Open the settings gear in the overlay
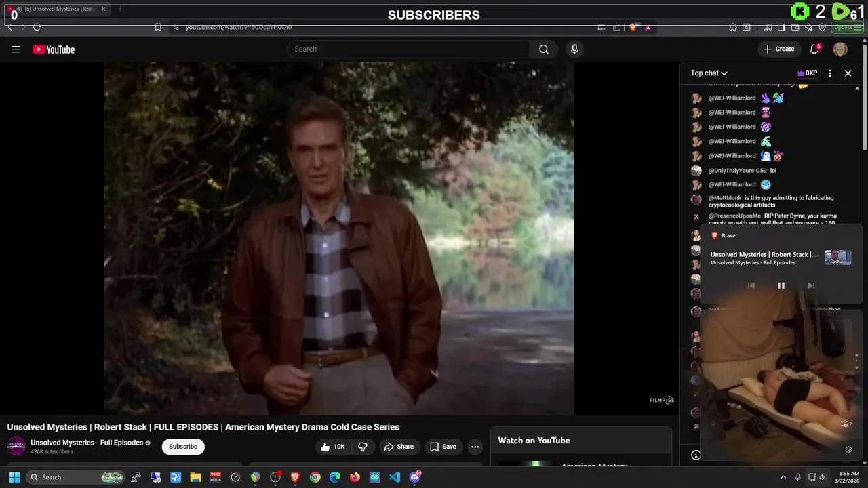This screenshot has height=488, width=868. [x=848, y=449]
